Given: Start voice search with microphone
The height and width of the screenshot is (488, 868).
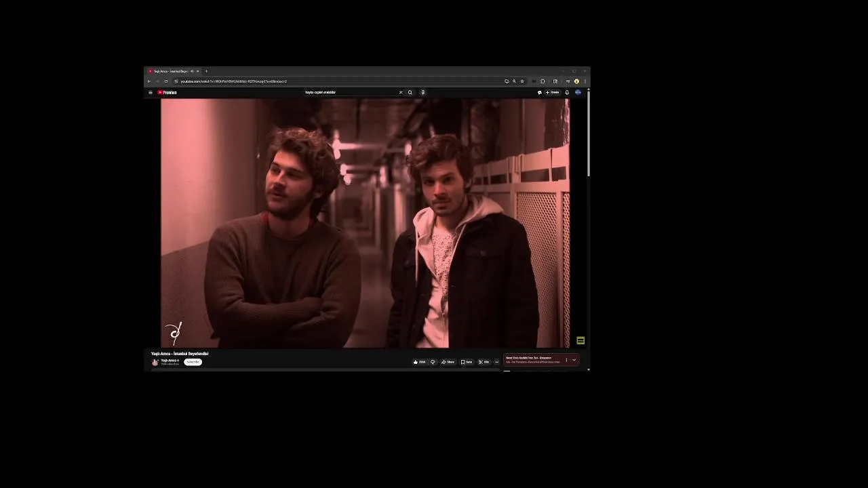Looking at the screenshot, I should (x=422, y=92).
